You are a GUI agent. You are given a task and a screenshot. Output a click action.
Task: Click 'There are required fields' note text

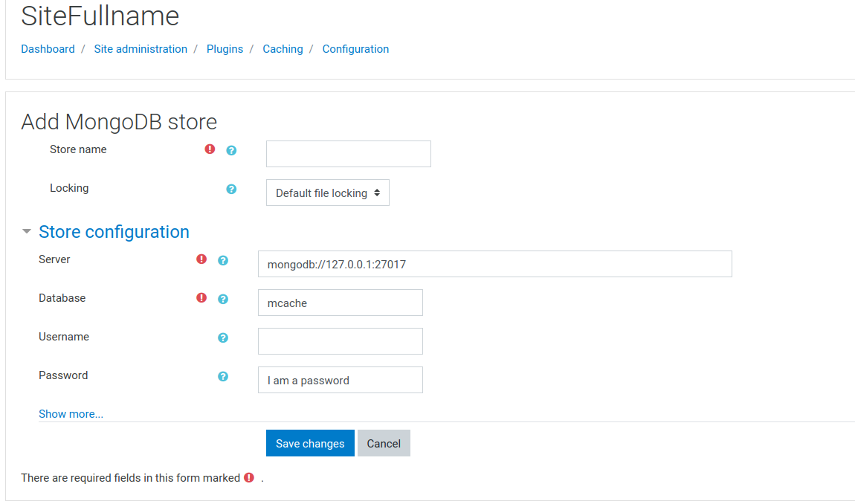pos(130,478)
